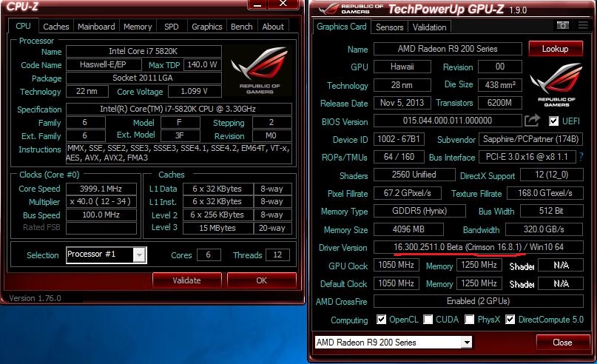Click the empty Rated FSB field

tap(101, 228)
